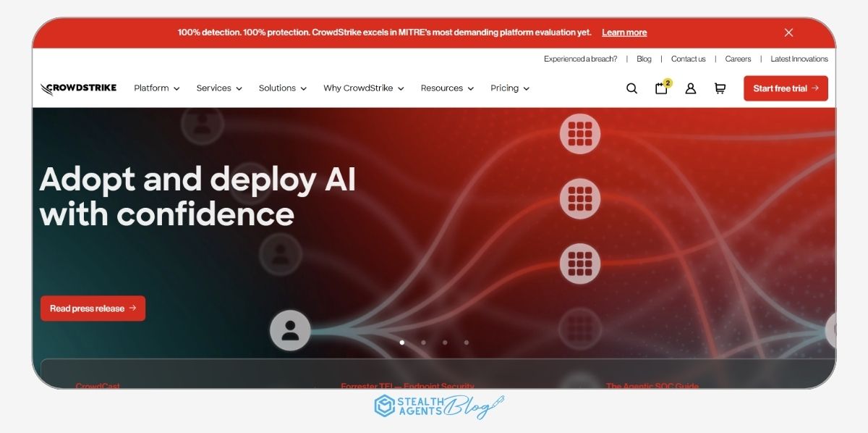868x433 pixels.
Task: Visit the Blog link
Action: pos(644,59)
